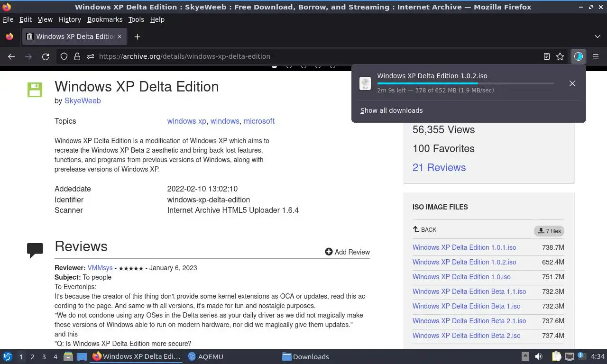The image size is (607, 364).
Task: Open the Edit menu
Action: coord(26,19)
